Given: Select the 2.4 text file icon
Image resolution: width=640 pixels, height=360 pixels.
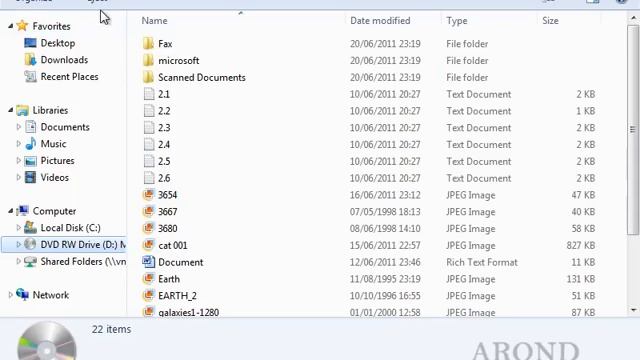Looking at the screenshot, I should click(x=149, y=144).
